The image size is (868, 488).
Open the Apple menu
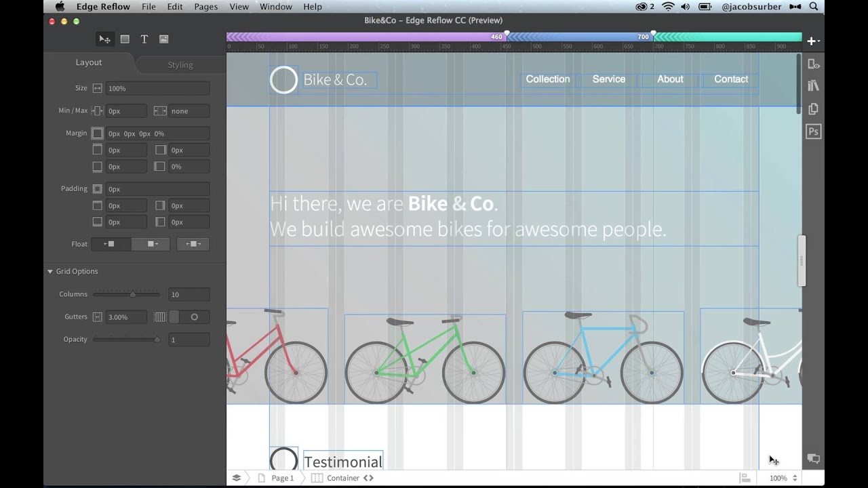[x=59, y=7]
